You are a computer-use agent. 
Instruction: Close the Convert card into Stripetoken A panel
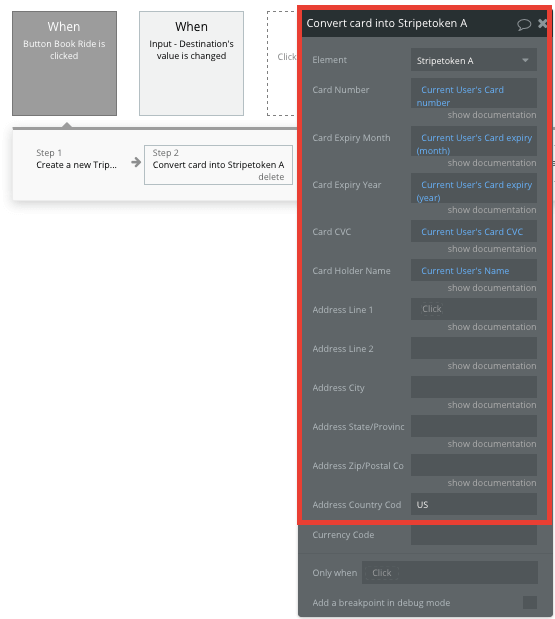[543, 24]
